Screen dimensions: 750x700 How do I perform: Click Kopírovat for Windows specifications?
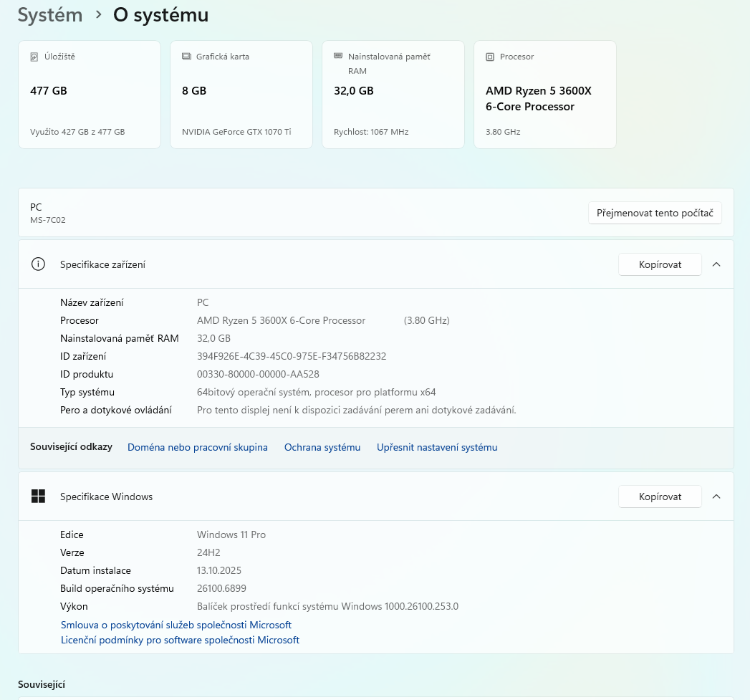tap(660, 497)
